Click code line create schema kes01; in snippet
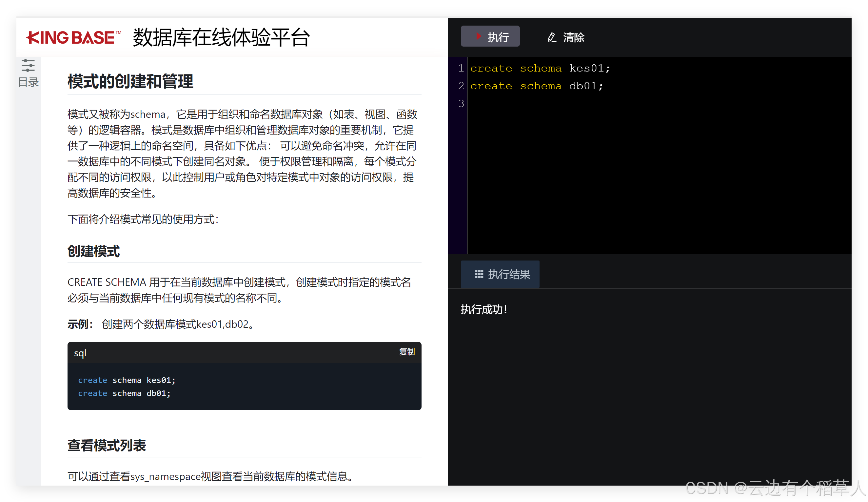The width and height of the screenshot is (868, 502). [x=127, y=380]
